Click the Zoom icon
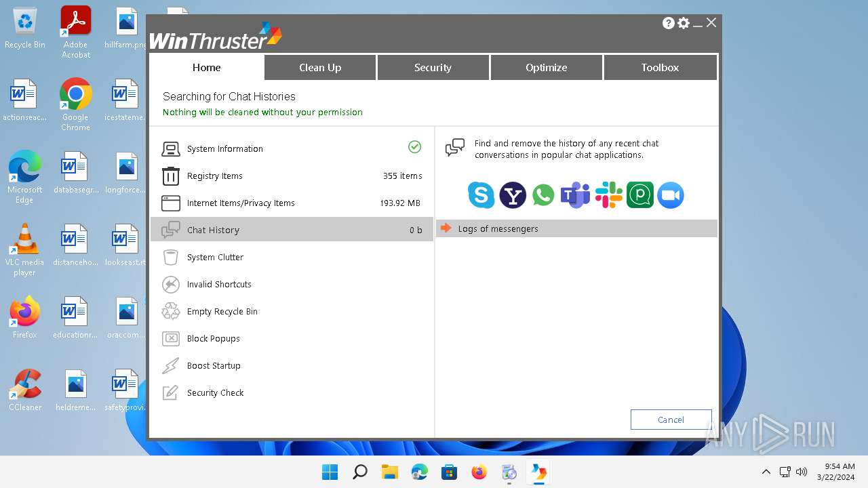The image size is (868, 488). pyautogui.click(x=671, y=195)
